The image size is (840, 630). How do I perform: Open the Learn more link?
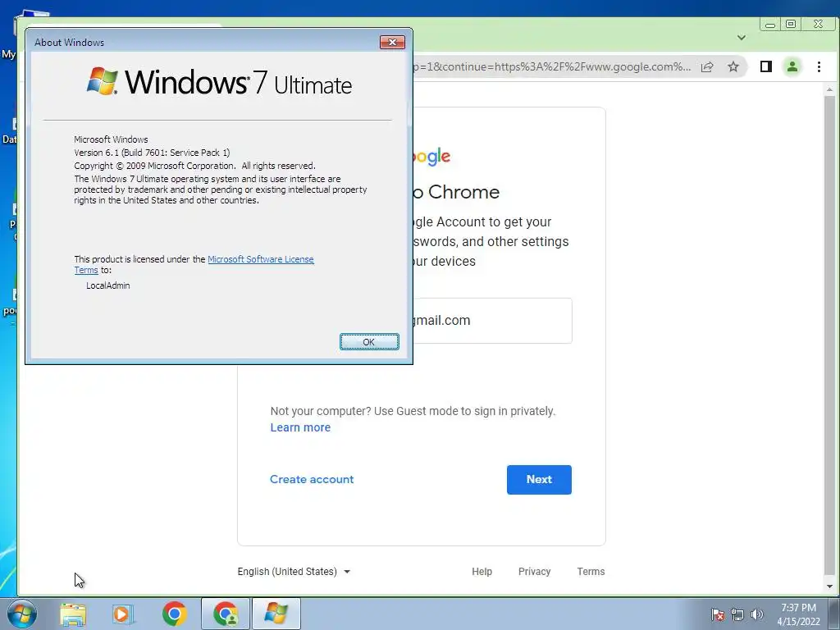[x=300, y=427]
